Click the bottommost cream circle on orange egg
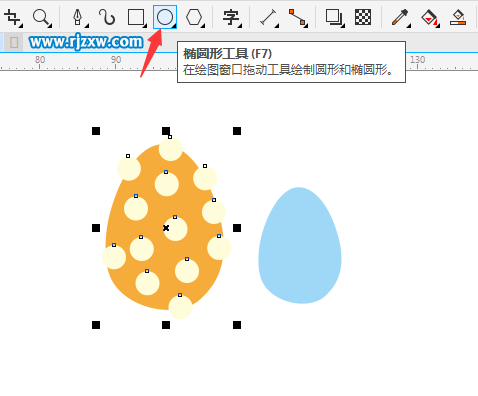This screenshot has width=478, height=396. pyautogui.click(x=180, y=307)
